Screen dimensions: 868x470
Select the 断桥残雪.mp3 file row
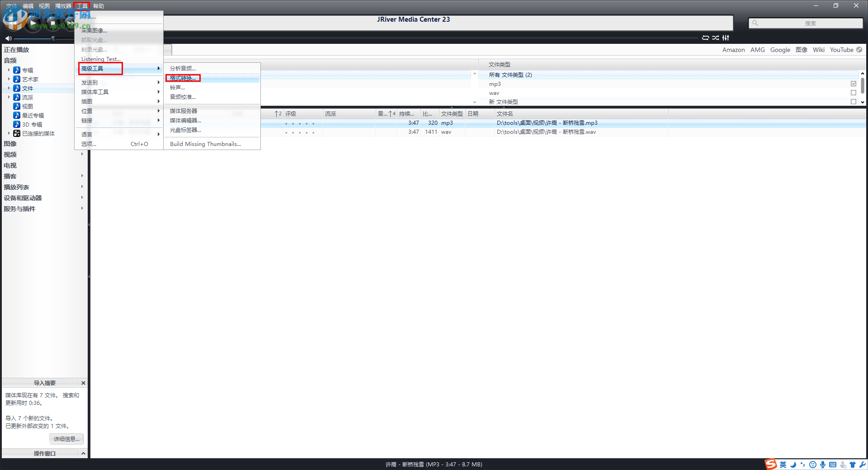click(479, 123)
